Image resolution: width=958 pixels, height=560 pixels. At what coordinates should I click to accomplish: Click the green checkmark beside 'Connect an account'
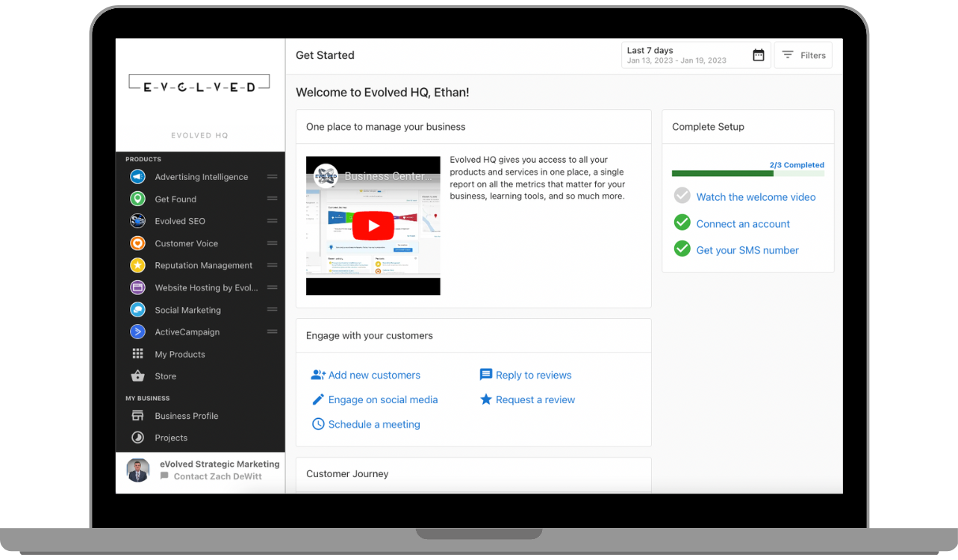point(682,223)
